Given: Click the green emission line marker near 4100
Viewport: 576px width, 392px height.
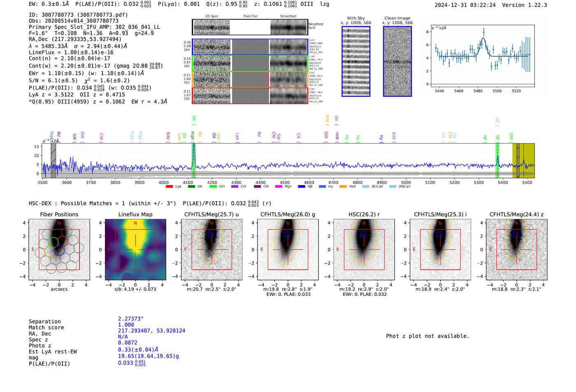Looking at the screenshot, I should tap(193, 160).
